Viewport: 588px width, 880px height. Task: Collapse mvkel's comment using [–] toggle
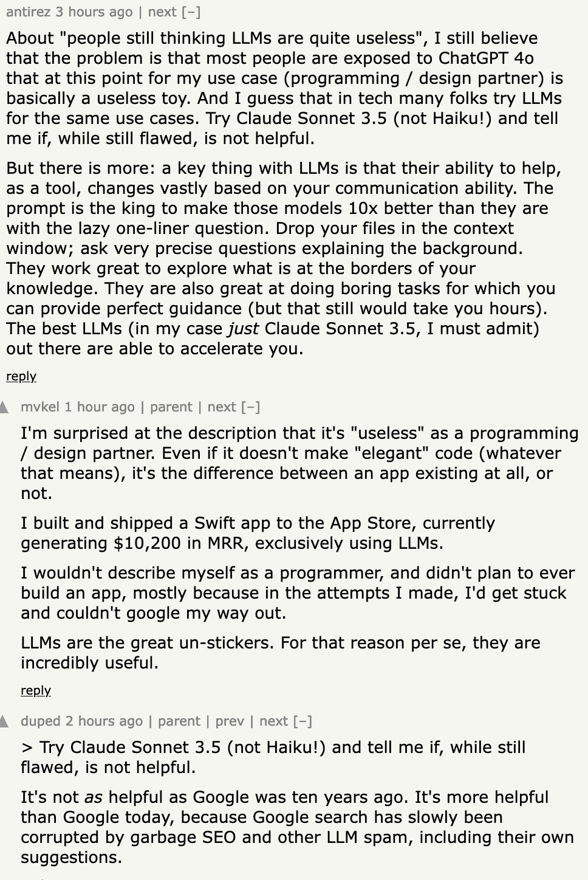(251, 407)
